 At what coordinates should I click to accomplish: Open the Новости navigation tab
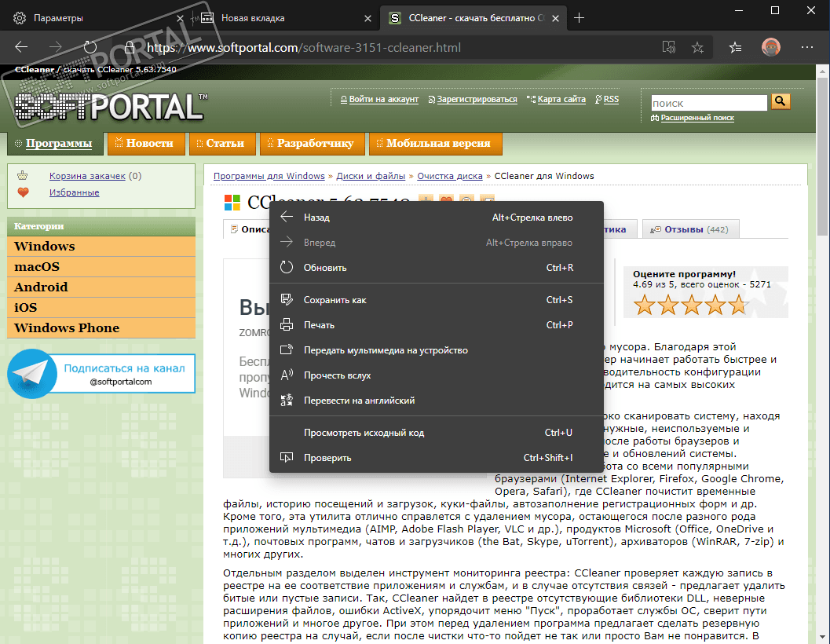click(146, 143)
